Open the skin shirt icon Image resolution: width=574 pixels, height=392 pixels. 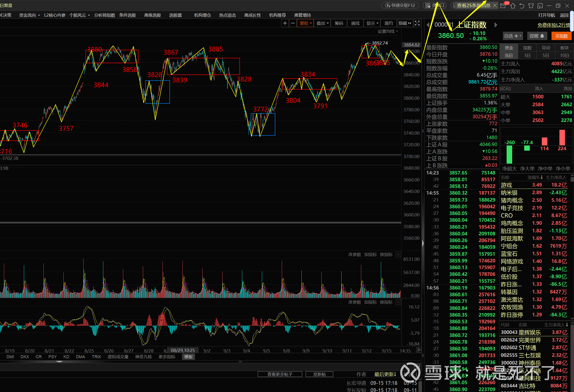(x=531, y=5)
